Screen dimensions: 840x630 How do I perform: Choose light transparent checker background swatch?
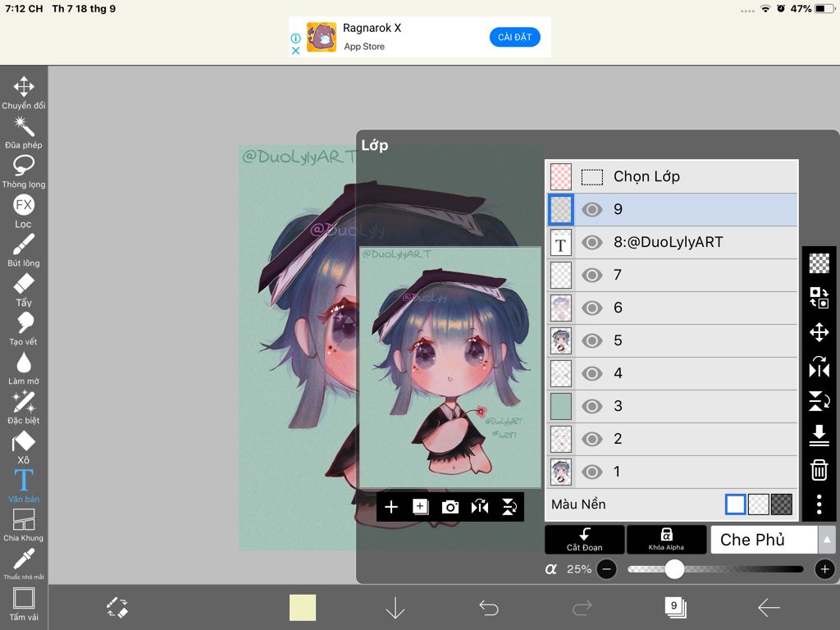(759, 504)
